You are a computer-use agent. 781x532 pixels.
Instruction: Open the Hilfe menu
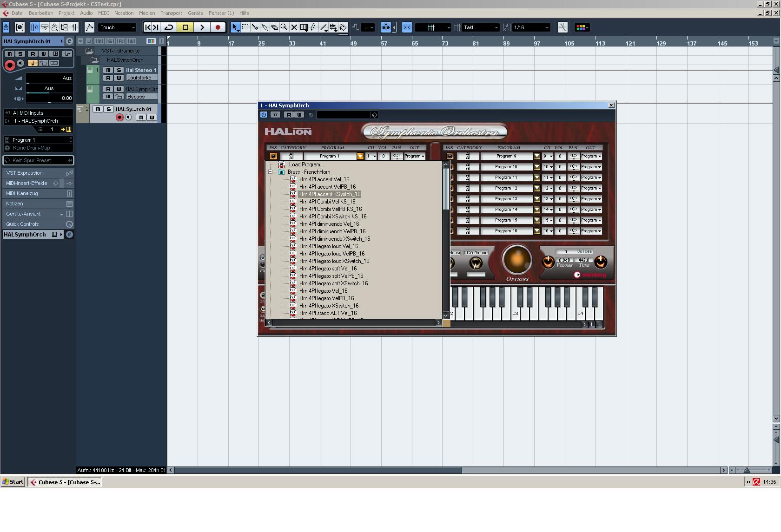[244, 13]
